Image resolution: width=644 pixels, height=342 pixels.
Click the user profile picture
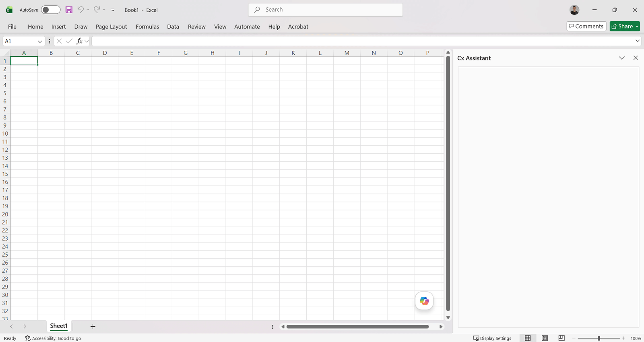pos(574,10)
